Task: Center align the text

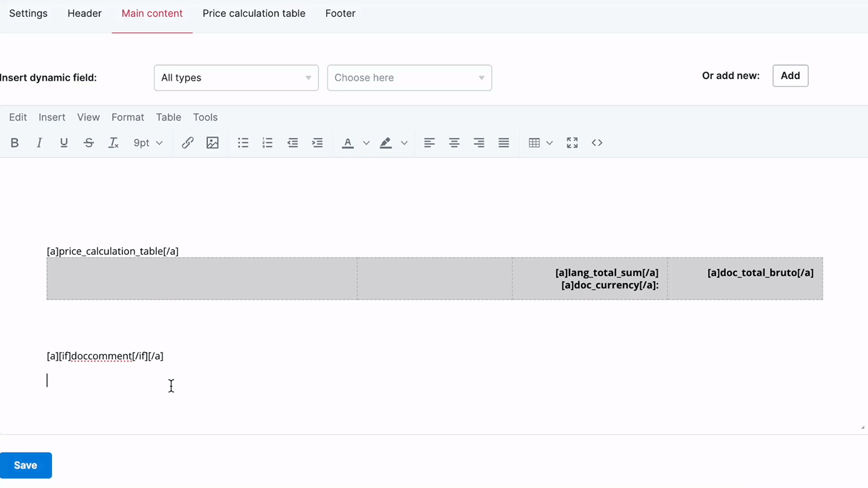Action: click(x=454, y=143)
